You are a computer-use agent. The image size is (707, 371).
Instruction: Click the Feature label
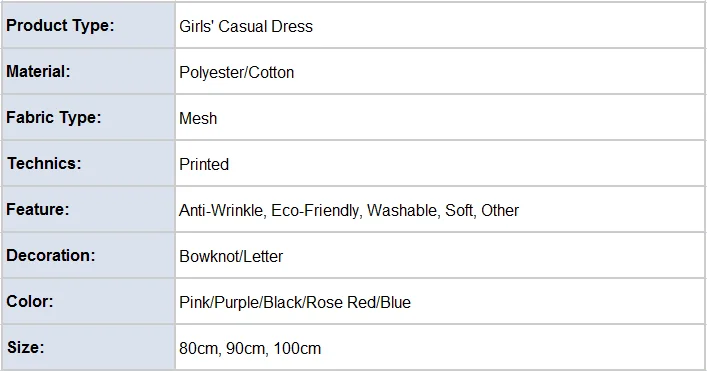pos(37,209)
